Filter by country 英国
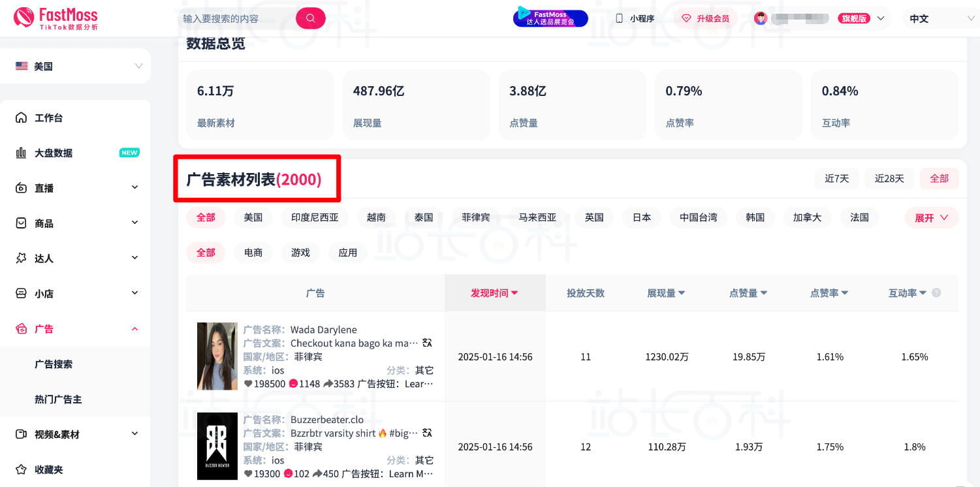The image size is (980, 487). (594, 217)
